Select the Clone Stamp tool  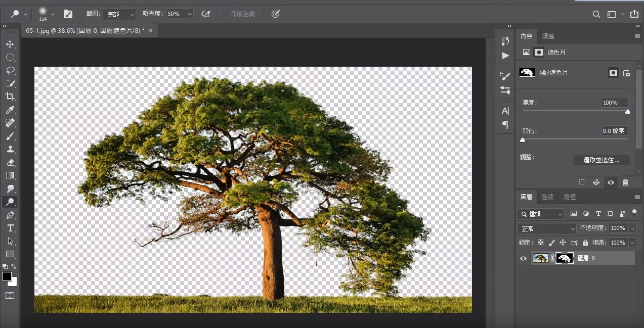click(x=10, y=149)
